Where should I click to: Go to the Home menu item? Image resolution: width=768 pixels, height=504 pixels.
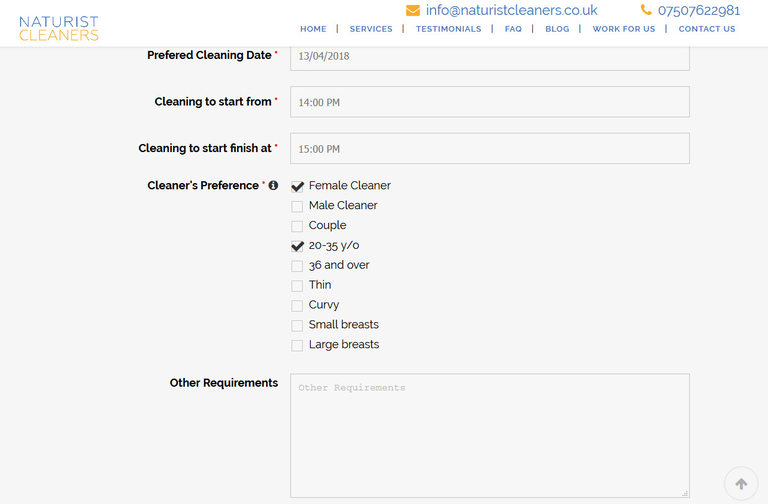(x=313, y=29)
